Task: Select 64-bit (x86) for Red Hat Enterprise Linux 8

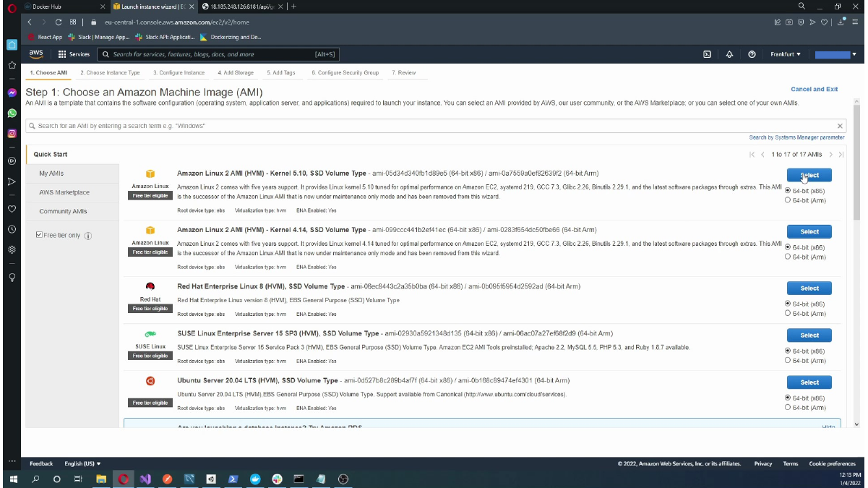Action: 788,304
